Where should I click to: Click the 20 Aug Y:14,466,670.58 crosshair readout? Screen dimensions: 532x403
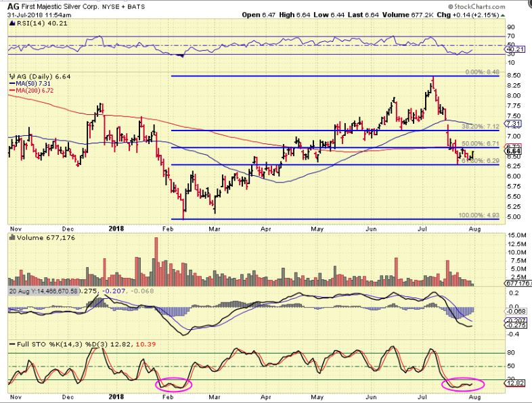[43, 291]
